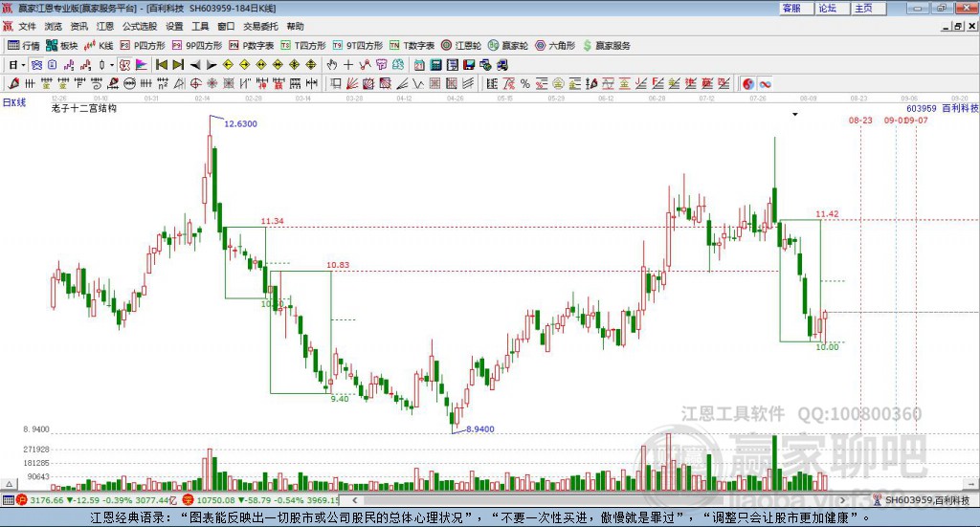Click the first yellow diamond arrow icon
This screenshot has width=980, height=527.
click(228, 65)
